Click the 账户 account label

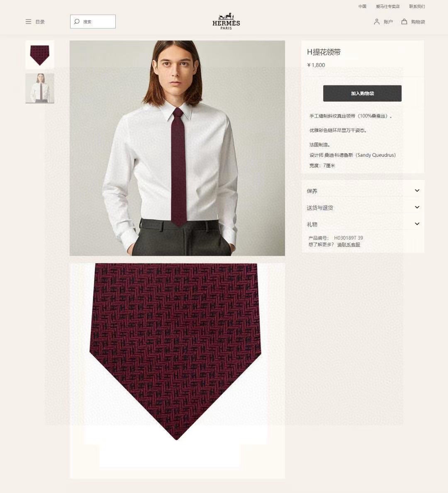click(x=388, y=22)
